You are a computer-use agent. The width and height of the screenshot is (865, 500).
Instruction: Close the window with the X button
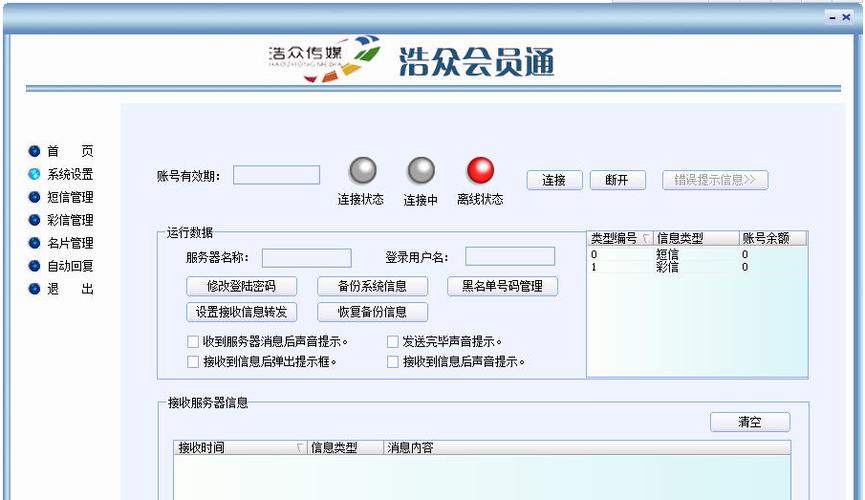coord(846,18)
